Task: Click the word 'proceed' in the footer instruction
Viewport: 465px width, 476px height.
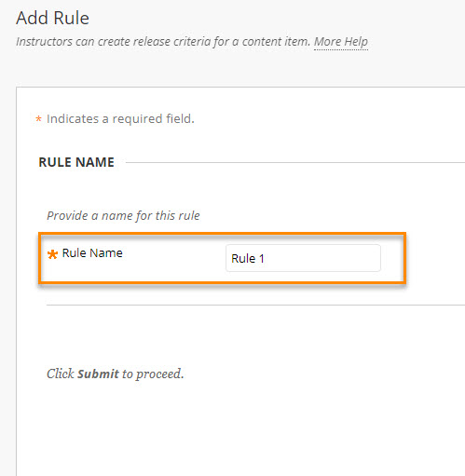Action: coord(158,374)
